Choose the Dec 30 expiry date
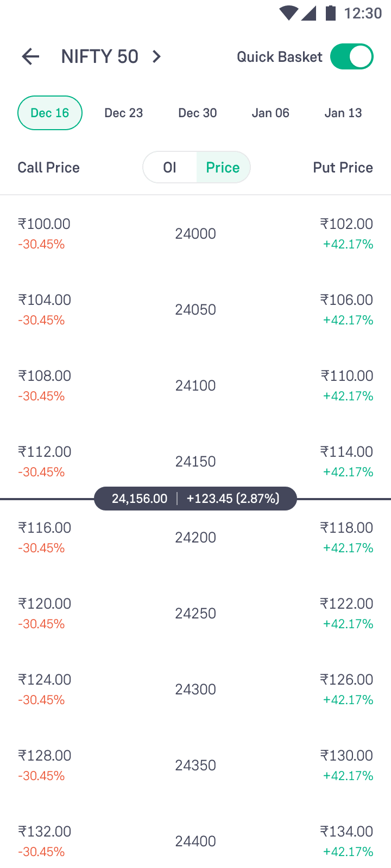The image size is (391, 868). (x=198, y=113)
